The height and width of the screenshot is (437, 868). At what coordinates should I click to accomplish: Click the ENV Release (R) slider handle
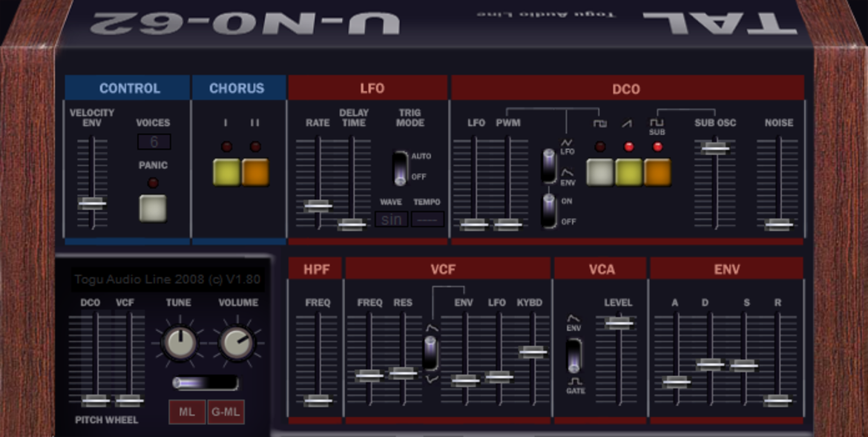[777, 400]
